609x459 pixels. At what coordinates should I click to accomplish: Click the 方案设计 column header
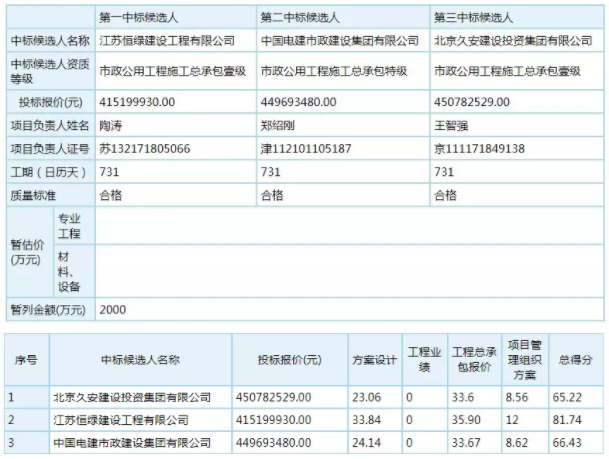point(374,360)
